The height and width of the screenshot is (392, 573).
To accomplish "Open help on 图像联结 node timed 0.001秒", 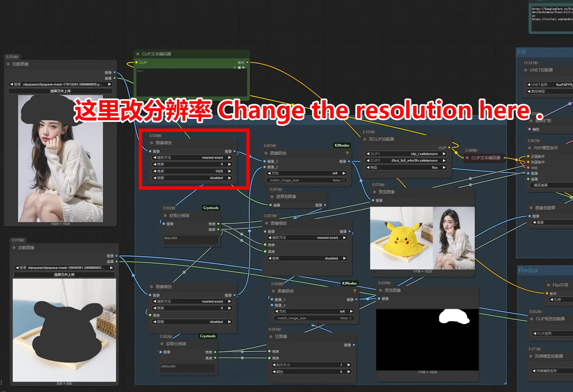I will (x=347, y=153).
